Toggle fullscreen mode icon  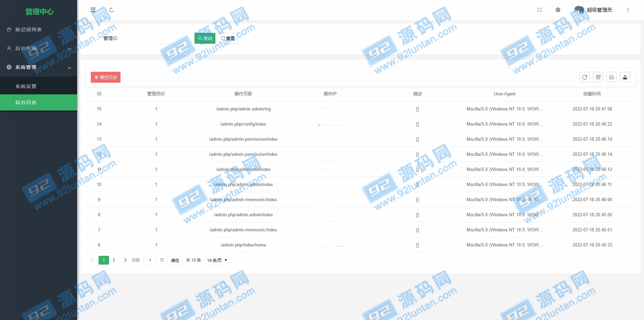tap(539, 10)
